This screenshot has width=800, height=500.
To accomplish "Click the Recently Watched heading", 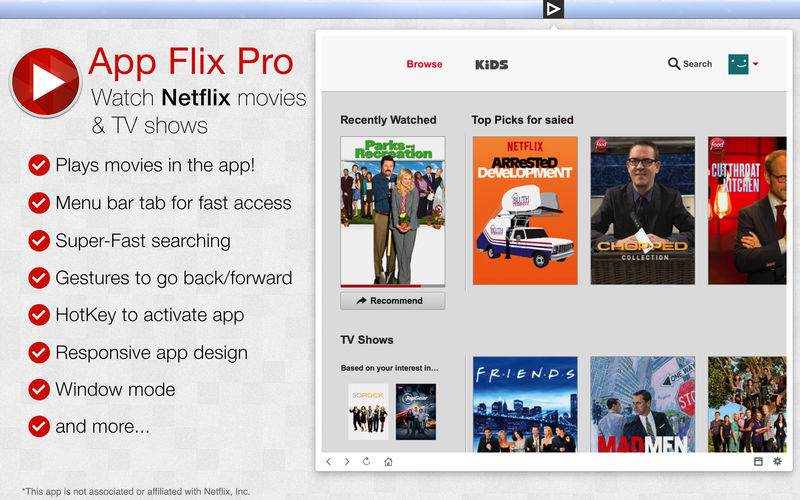I will point(388,120).
